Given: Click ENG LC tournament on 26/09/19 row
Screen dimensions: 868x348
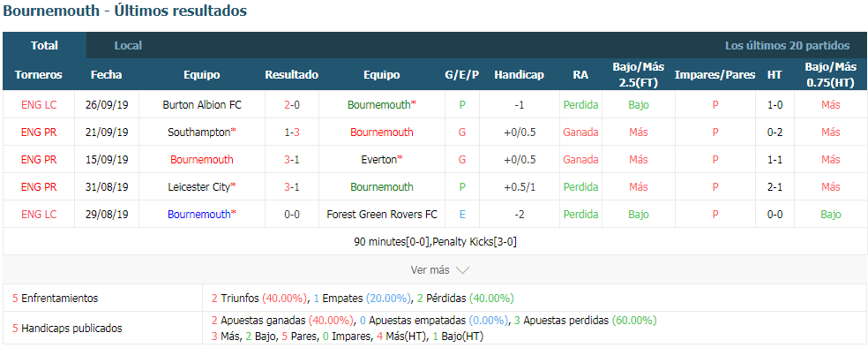Looking at the screenshot, I should (39, 104).
